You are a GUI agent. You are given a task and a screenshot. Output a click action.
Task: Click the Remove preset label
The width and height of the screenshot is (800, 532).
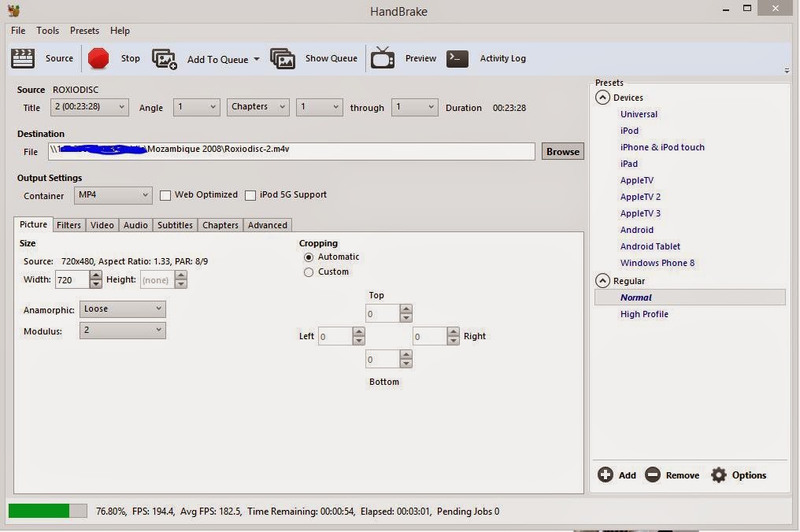(x=682, y=475)
